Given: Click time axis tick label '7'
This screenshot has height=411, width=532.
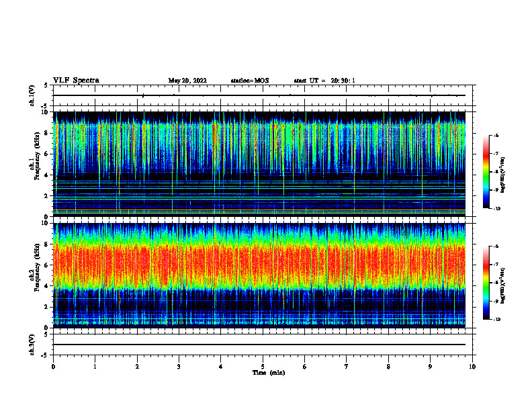Looking at the screenshot, I should pyautogui.click(x=347, y=367).
